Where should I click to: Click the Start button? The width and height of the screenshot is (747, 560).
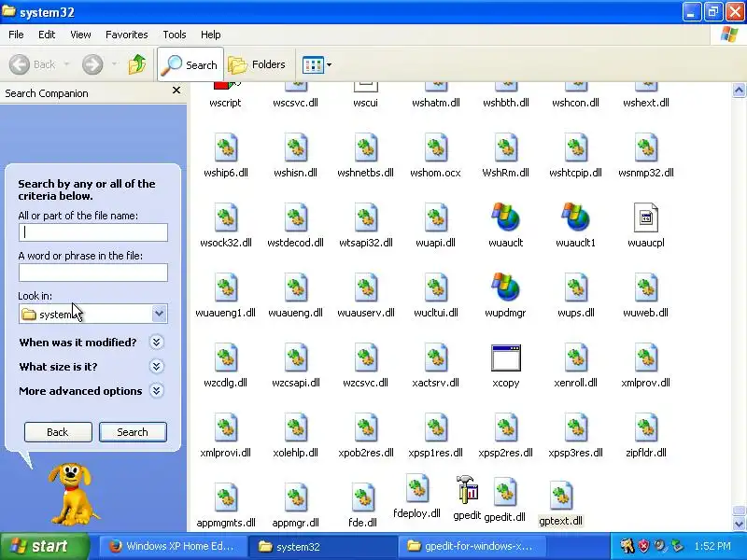(45, 546)
